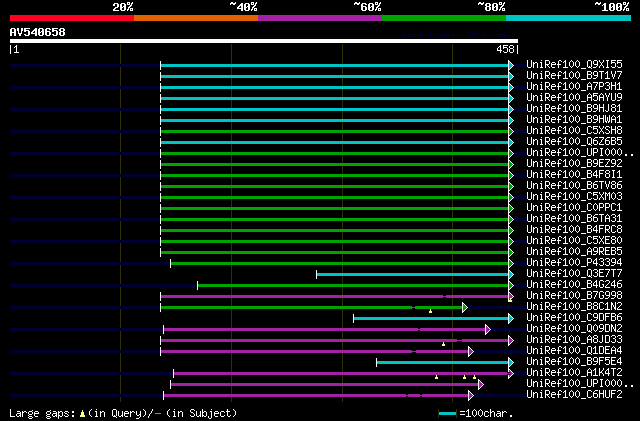
Task: Select the UniRef100_A8JD33 label
Action: 574,340
